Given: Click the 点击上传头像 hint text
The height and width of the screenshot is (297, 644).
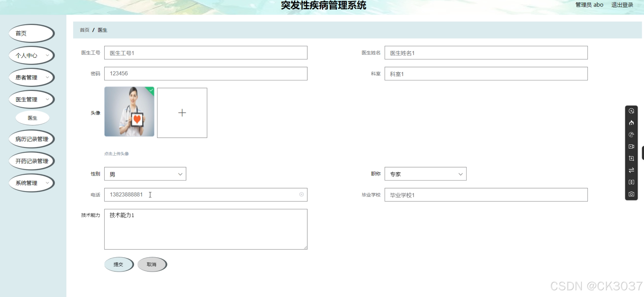Looking at the screenshot, I should pyautogui.click(x=116, y=154).
